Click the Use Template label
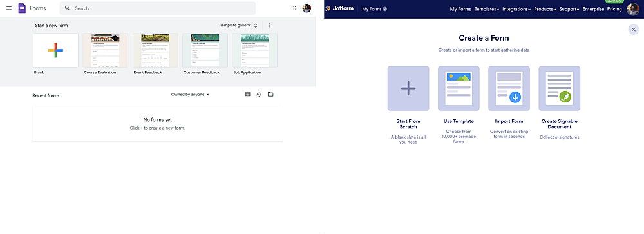 (459, 121)
